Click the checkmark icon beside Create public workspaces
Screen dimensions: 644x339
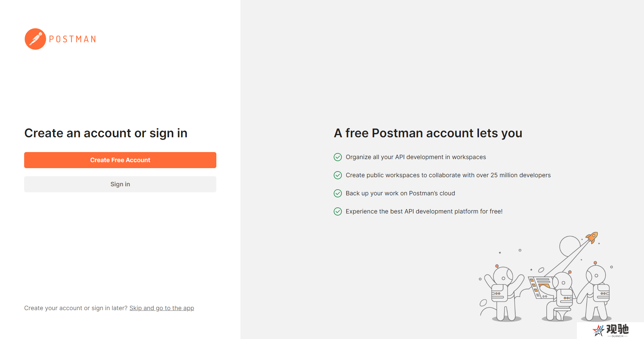click(338, 175)
